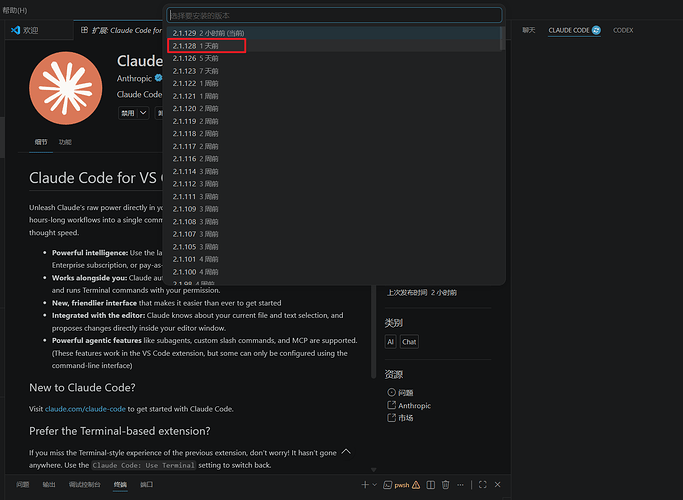The height and width of the screenshot is (500, 683).
Task: Select version 2.1.107 row
Action: tap(334, 234)
